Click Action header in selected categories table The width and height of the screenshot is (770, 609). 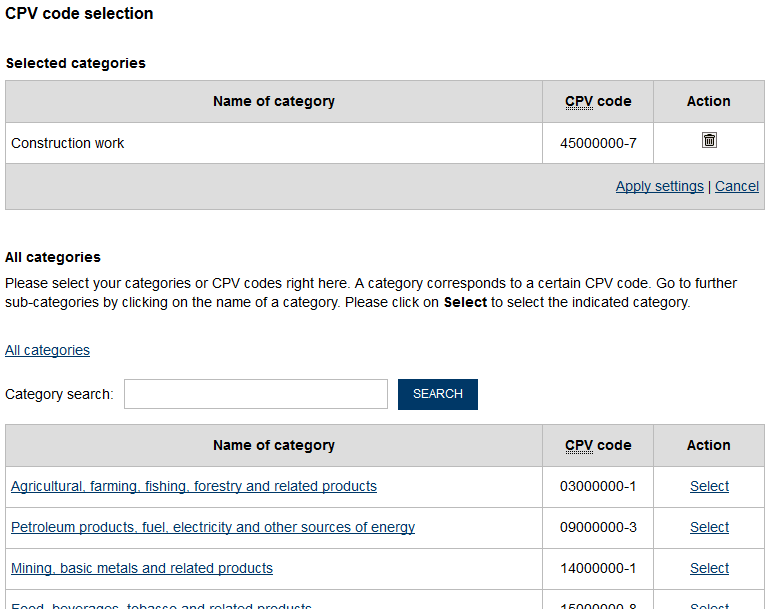pyautogui.click(x=709, y=101)
